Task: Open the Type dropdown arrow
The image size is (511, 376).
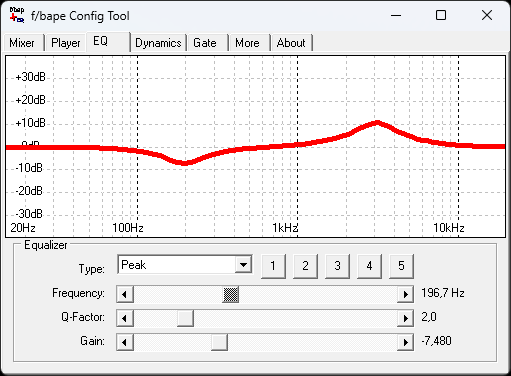Action: click(x=243, y=265)
